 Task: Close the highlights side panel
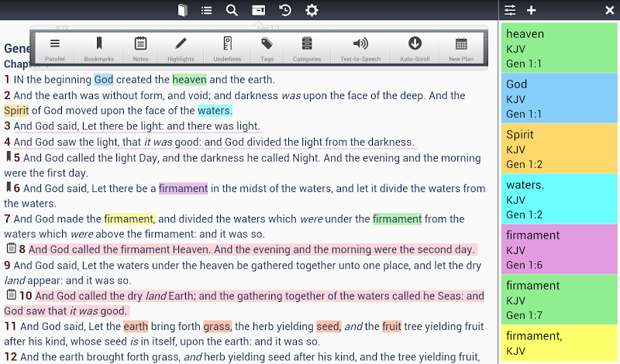609,10
